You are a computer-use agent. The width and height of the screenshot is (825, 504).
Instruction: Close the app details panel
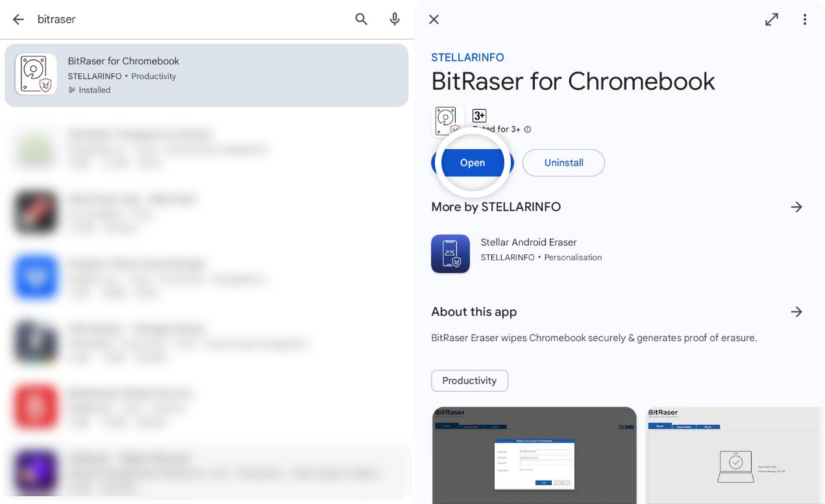(x=434, y=19)
